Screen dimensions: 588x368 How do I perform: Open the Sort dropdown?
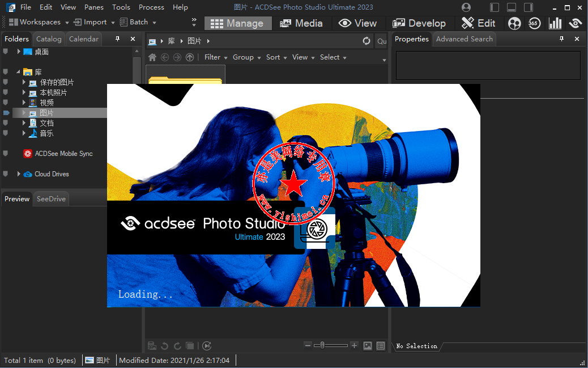276,57
